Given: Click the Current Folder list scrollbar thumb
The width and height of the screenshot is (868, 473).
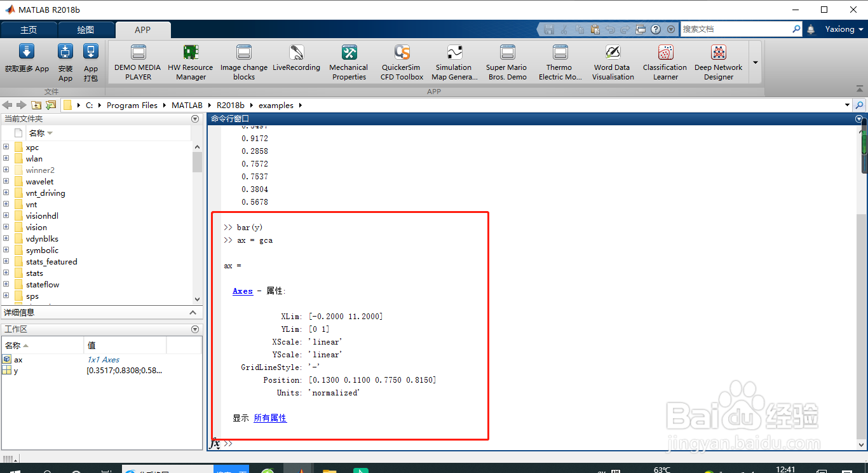Looking at the screenshot, I should (x=197, y=161).
